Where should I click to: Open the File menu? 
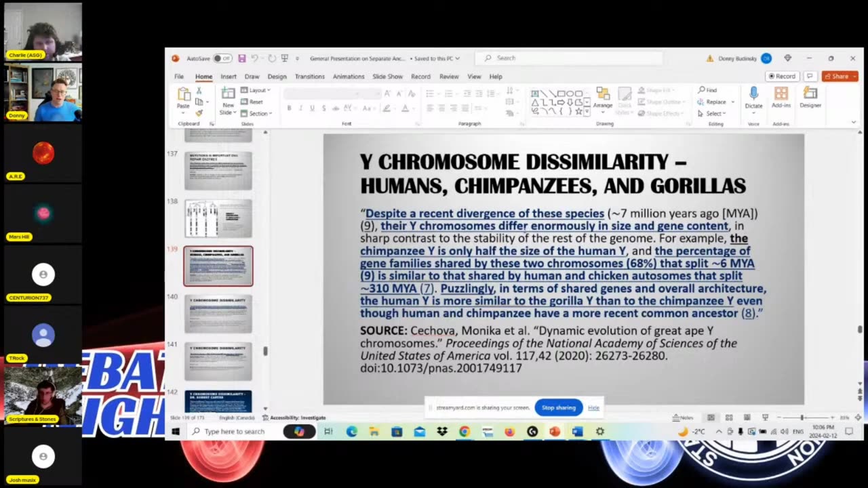click(179, 77)
